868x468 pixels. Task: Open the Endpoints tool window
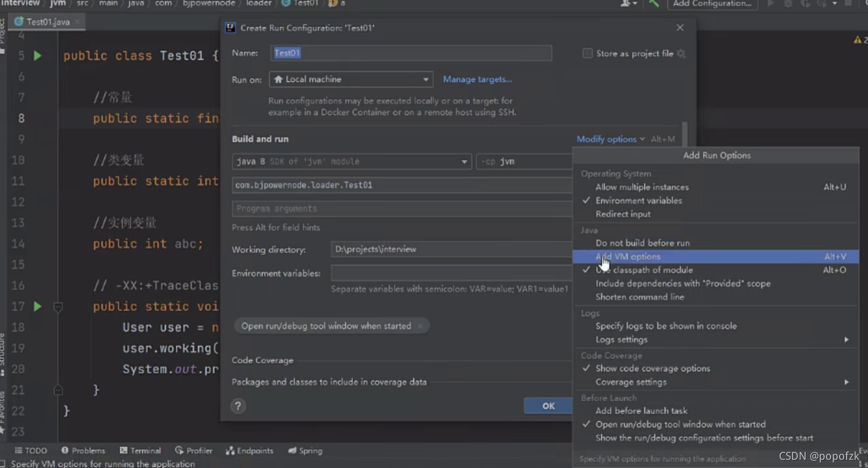(249, 451)
